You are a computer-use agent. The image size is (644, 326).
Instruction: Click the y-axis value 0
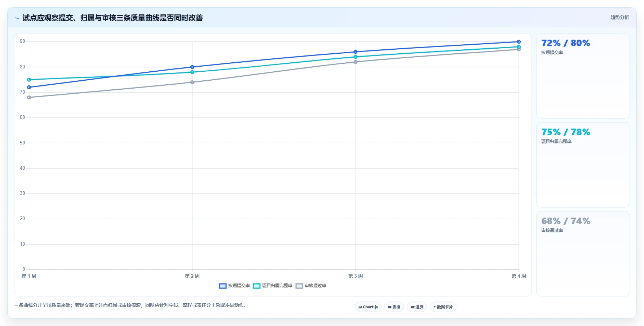click(x=24, y=269)
